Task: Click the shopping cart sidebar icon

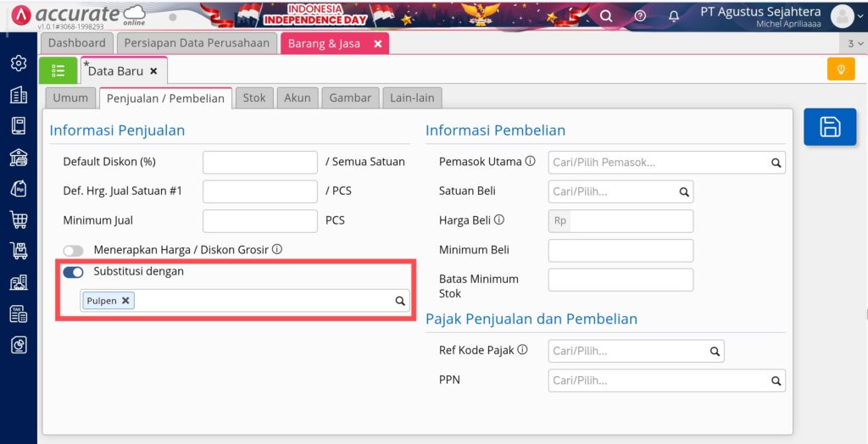Action: pyautogui.click(x=18, y=220)
